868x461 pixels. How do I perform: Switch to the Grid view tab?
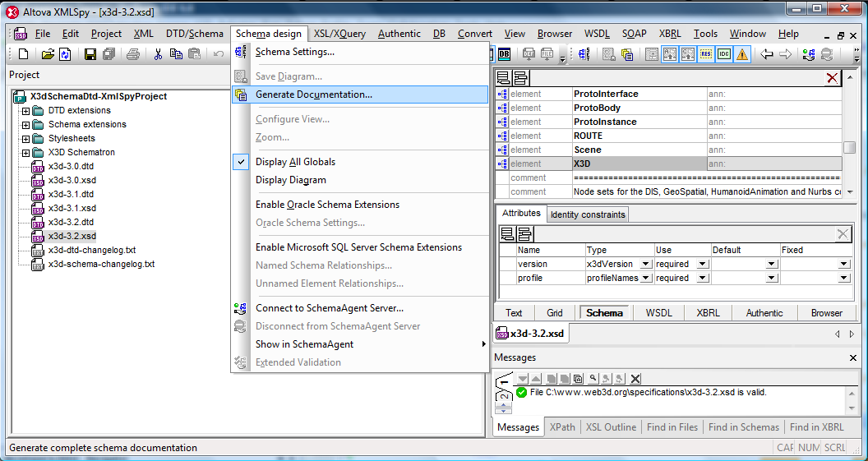555,312
